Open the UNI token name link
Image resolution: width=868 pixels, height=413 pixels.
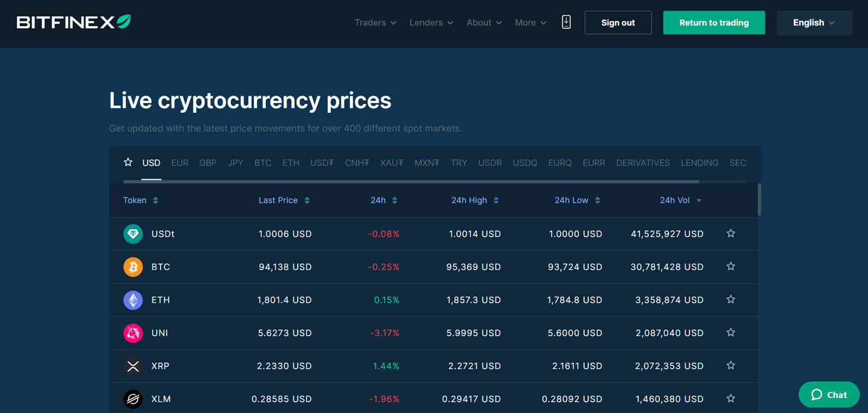159,333
